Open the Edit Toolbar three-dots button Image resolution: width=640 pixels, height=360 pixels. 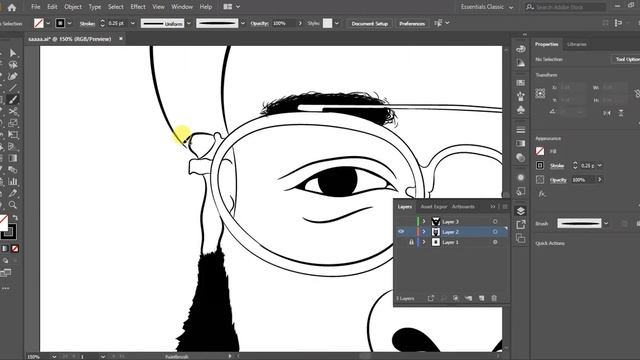[x=5, y=288]
